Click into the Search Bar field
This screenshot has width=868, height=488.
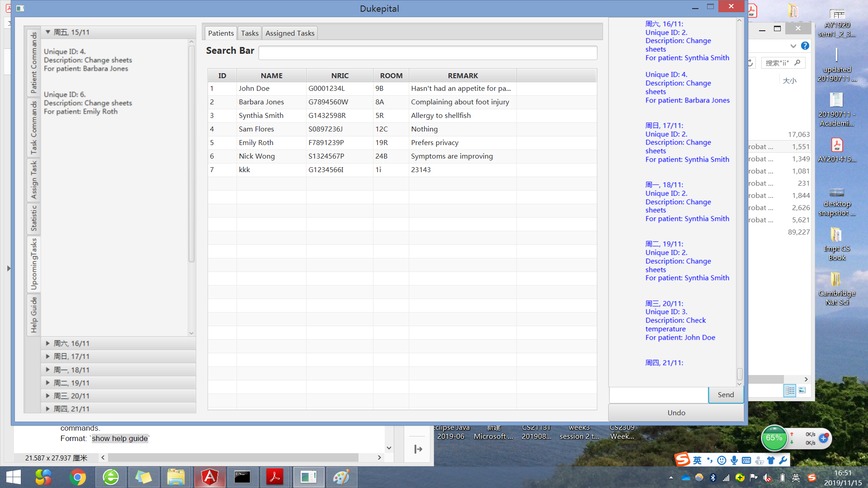(428, 52)
